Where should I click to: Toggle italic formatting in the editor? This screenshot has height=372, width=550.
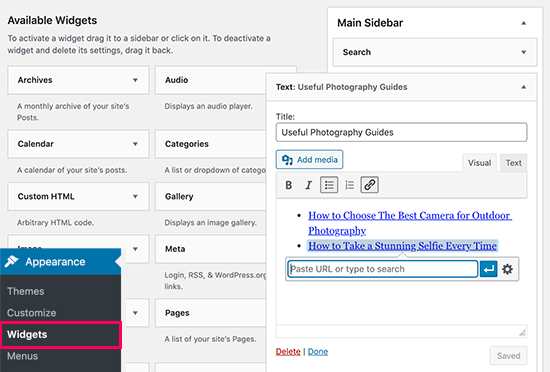coord(309,185)
